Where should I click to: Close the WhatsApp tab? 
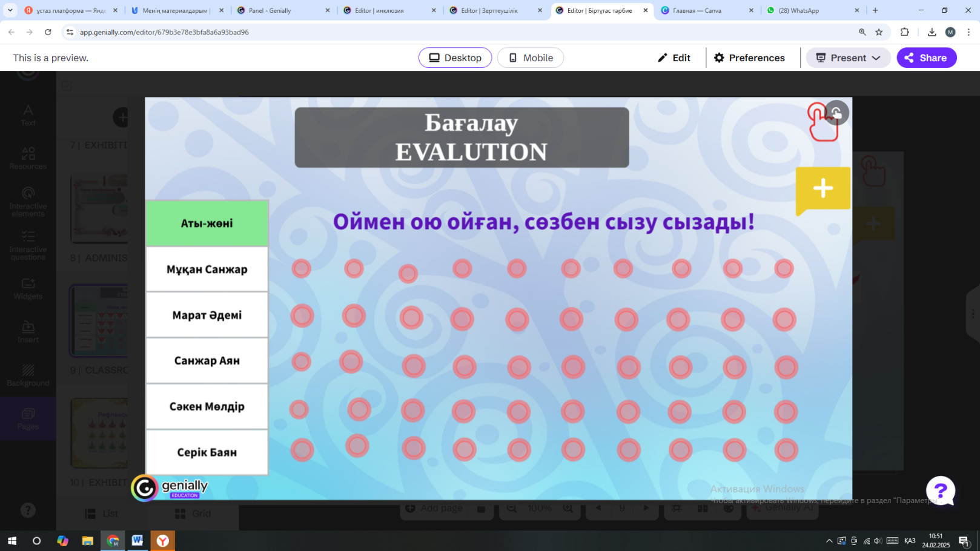pos(856,10)
